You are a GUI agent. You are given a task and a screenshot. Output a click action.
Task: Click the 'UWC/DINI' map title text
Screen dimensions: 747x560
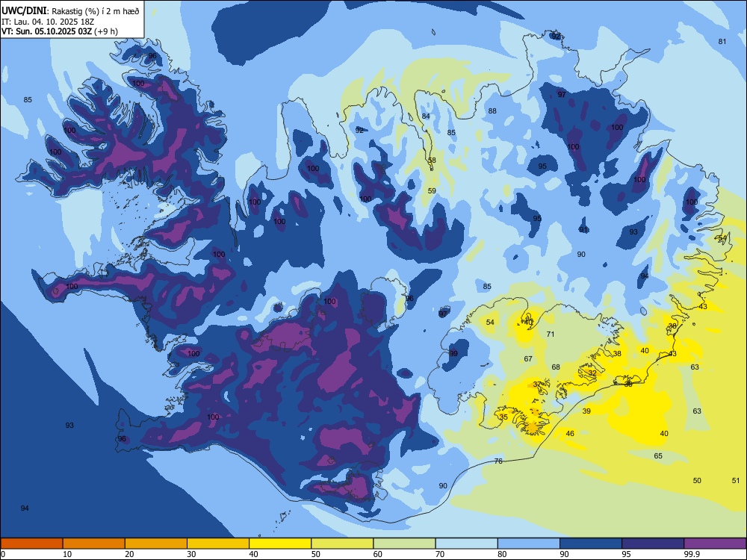coord(24,11)
